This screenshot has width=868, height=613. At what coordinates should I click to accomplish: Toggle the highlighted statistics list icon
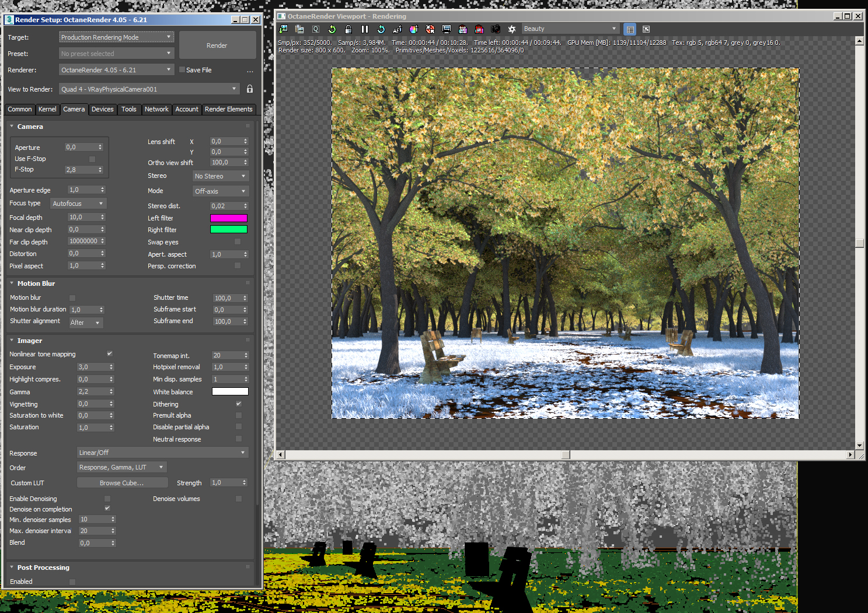click(630, 29)
